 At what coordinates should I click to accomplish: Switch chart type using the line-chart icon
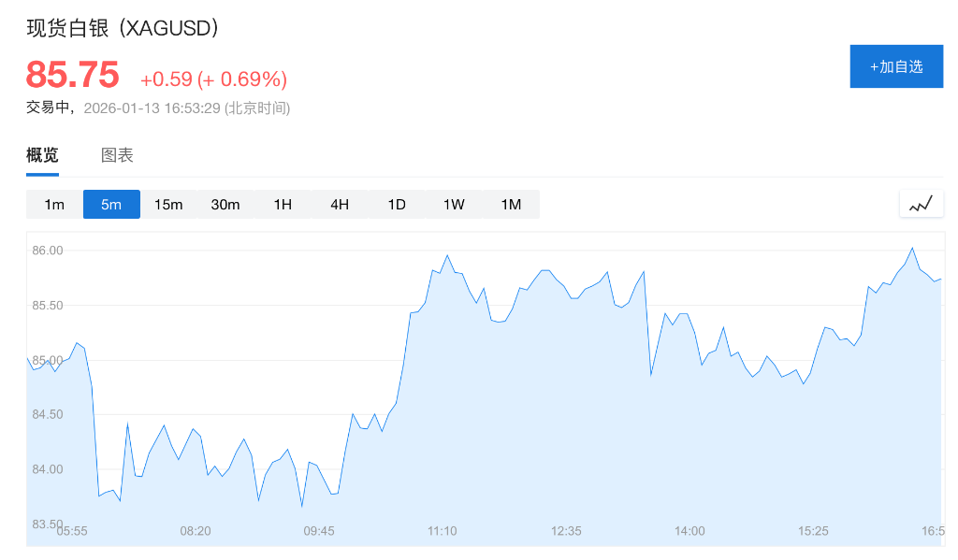(x=922, y=204)
